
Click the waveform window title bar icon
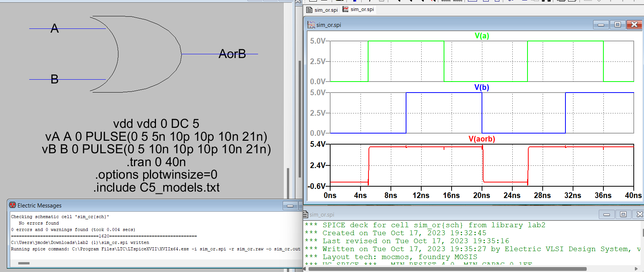click(x=311, y=25)
